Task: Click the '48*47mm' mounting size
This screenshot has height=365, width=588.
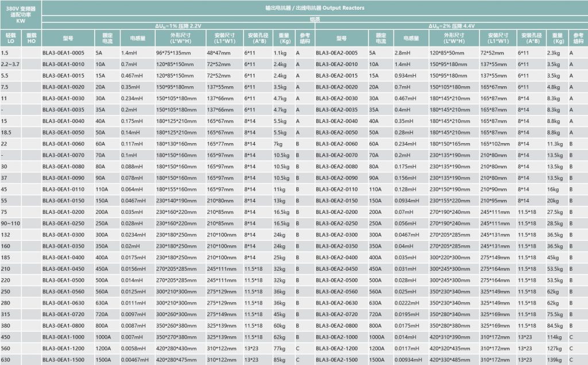Action: [219, 53]
